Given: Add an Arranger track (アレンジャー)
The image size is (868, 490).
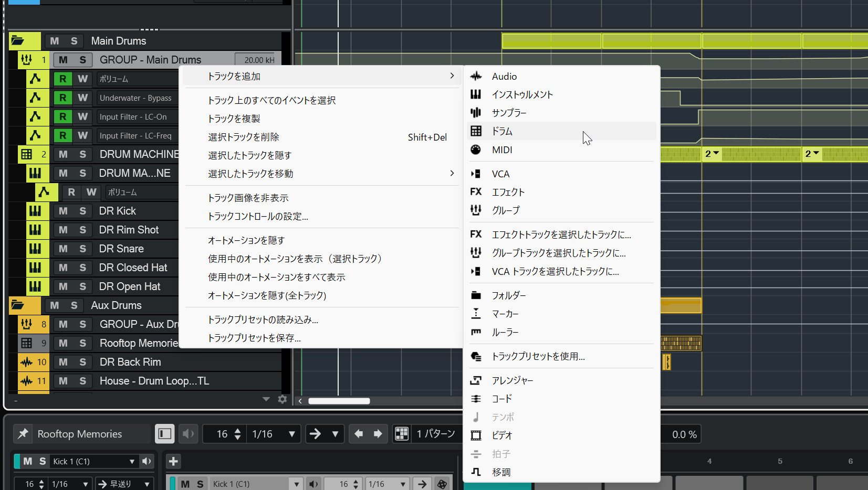Looking at the screenshot, I should 561,380.
